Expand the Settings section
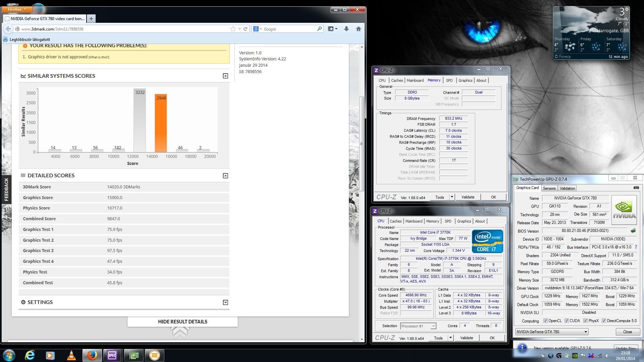Screen dimensions: 644x362 point(225,302)
